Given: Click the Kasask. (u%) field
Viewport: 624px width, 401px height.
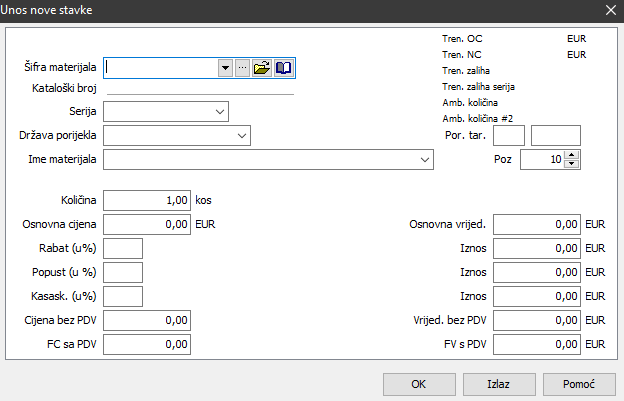Looking at the screenshot, I should click(x=123, y=297).
